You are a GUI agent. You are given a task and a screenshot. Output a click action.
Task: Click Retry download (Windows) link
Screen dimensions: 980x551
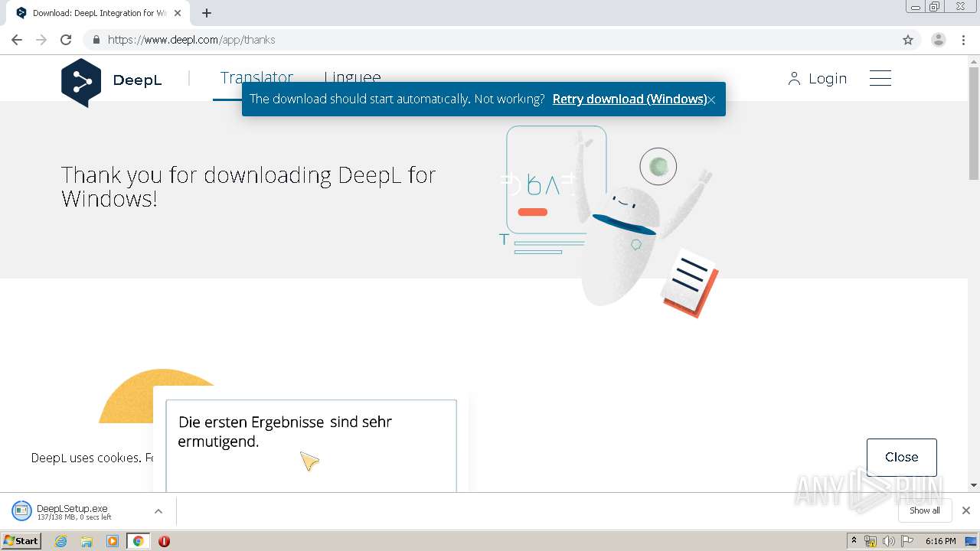(629, 99)
